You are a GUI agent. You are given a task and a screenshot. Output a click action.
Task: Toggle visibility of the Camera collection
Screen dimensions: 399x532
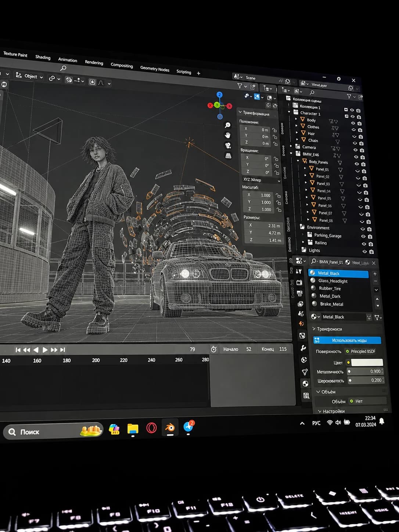click(x=355, y=150)
